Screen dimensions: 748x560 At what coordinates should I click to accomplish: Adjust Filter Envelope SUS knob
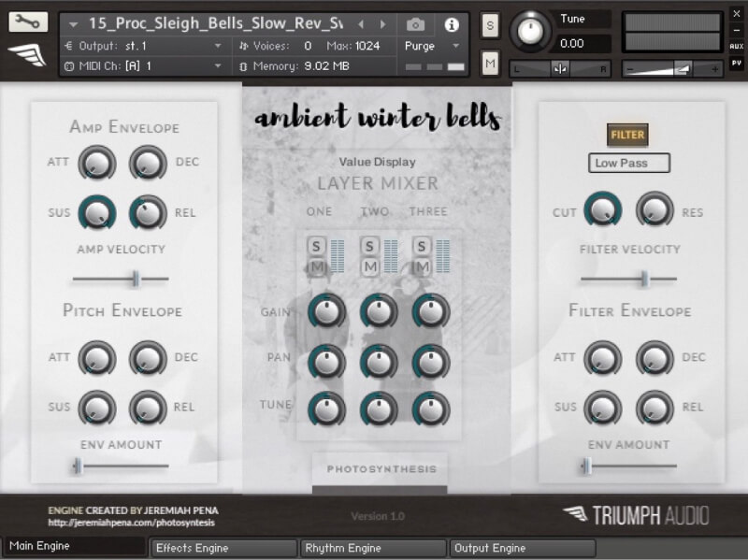[603, 408]
